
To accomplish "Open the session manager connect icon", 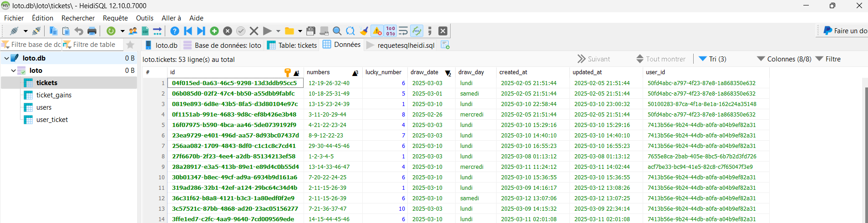I will [14, 31].
